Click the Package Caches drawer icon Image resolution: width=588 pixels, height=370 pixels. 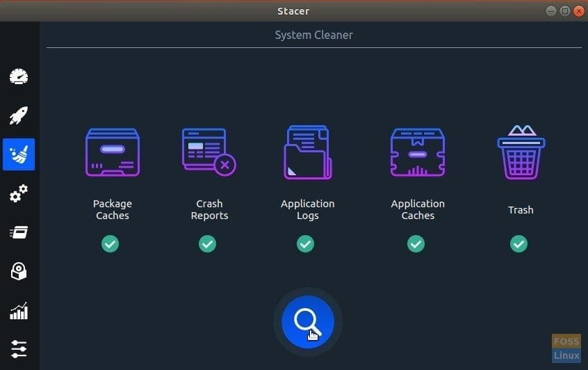[113, 152]
